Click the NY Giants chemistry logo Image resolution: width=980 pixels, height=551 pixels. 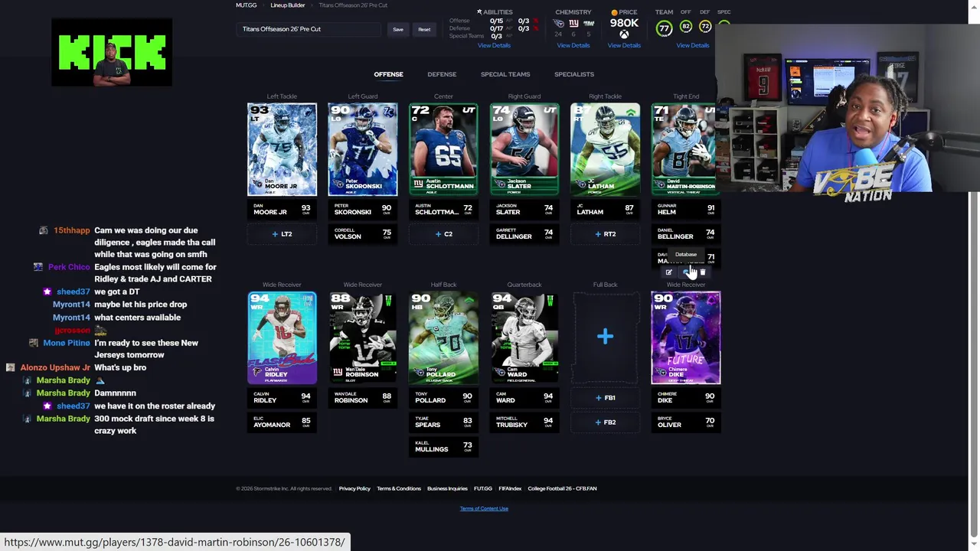click(573, 24)
